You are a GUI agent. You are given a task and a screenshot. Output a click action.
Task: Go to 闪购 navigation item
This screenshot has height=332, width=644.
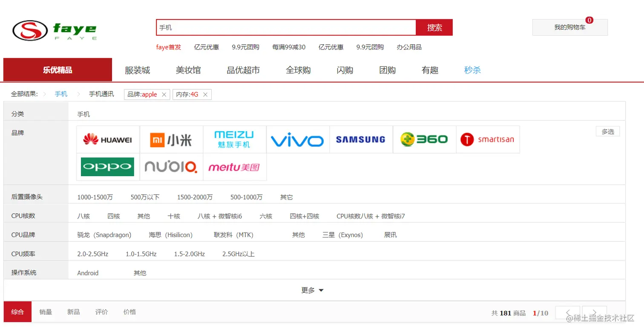[x=345, y=70]
